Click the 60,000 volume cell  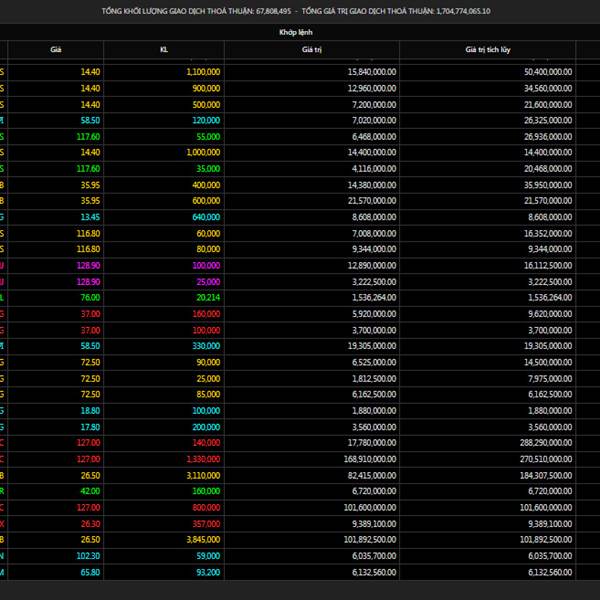(208, 234)
